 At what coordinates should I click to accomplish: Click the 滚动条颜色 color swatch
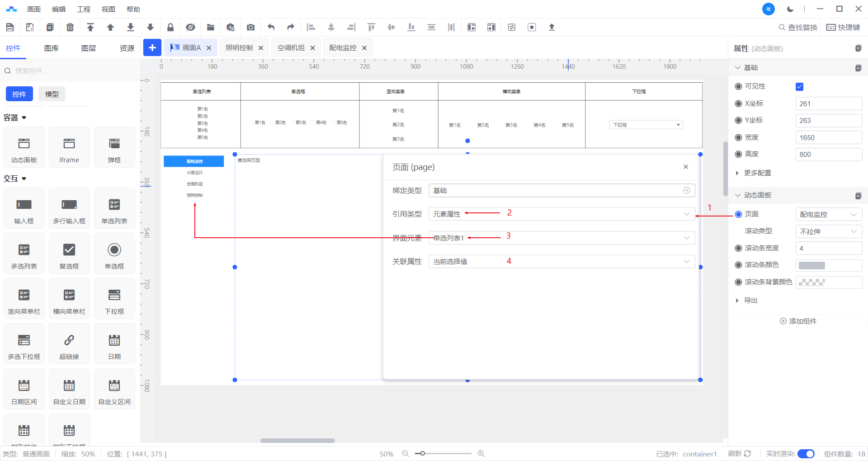[x=812, y=265]
